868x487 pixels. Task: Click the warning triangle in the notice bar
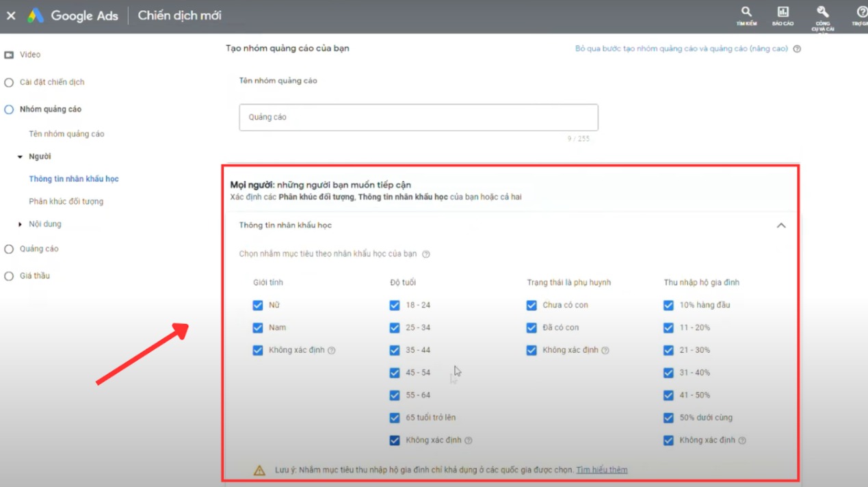pyautogui.click(x=259, y=470)
